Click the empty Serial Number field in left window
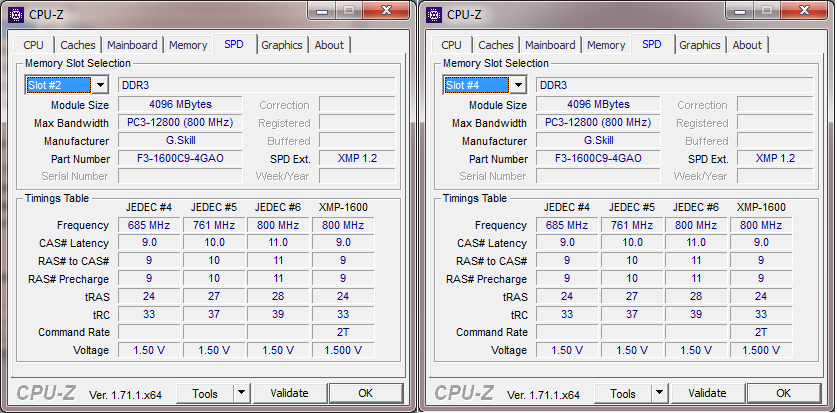This screenshot has width=837, height=413. [x=180, y=176]
